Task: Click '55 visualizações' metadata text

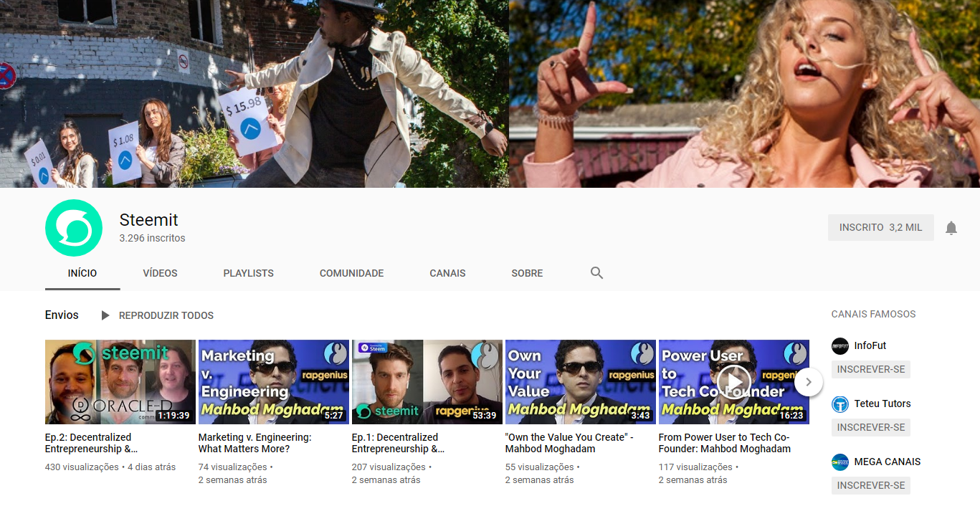Action: pos(540,467)
